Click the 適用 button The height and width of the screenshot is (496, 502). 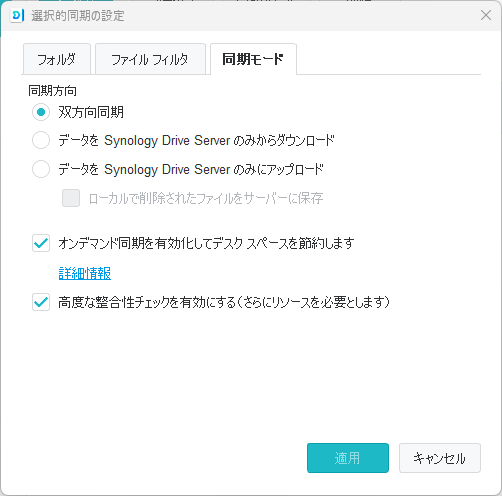348,458
